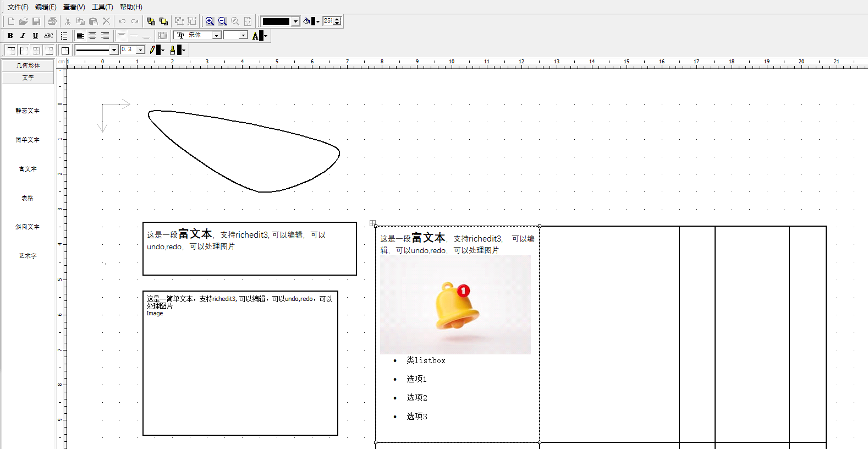Click the Undo arrow icon

(x=122, y=21)
